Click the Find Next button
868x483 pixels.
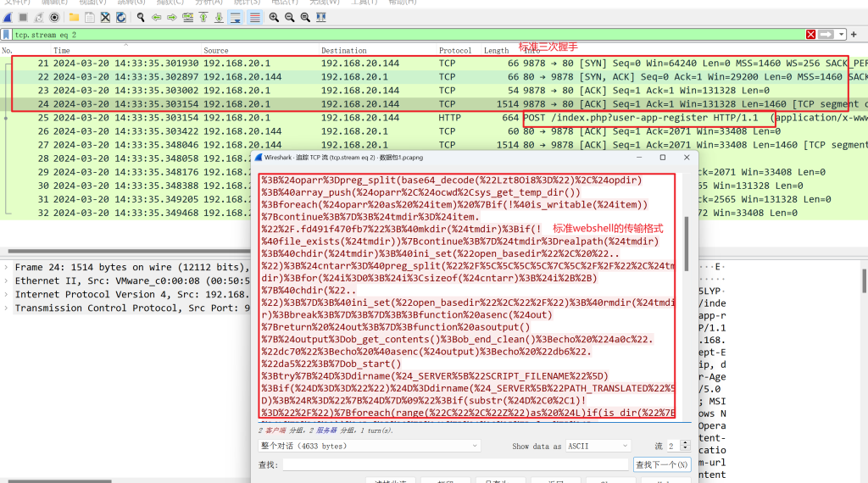pos(661,464)
